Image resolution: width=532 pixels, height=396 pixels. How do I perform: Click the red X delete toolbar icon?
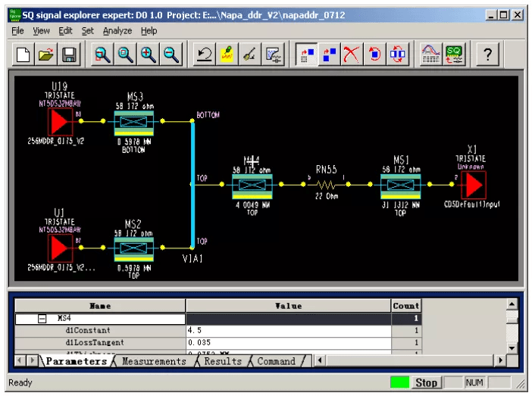click(352, 55)
